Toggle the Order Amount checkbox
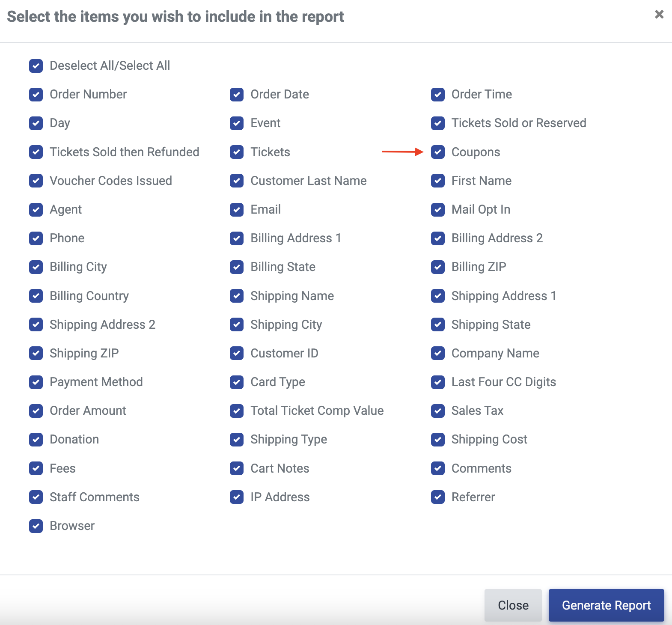Viewport: 672px width, 625px height. (x=36, y=411)
